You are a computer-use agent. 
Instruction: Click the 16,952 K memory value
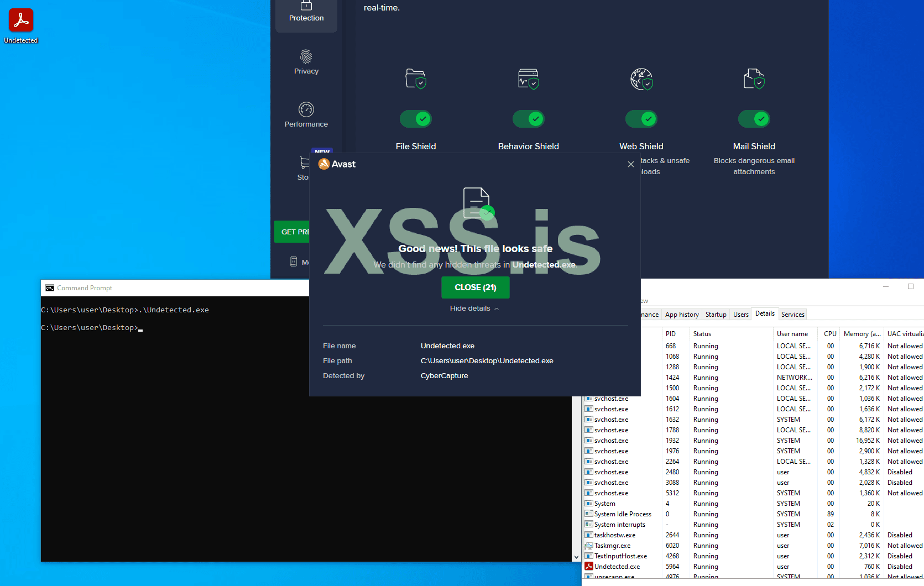tap(868, 441)
